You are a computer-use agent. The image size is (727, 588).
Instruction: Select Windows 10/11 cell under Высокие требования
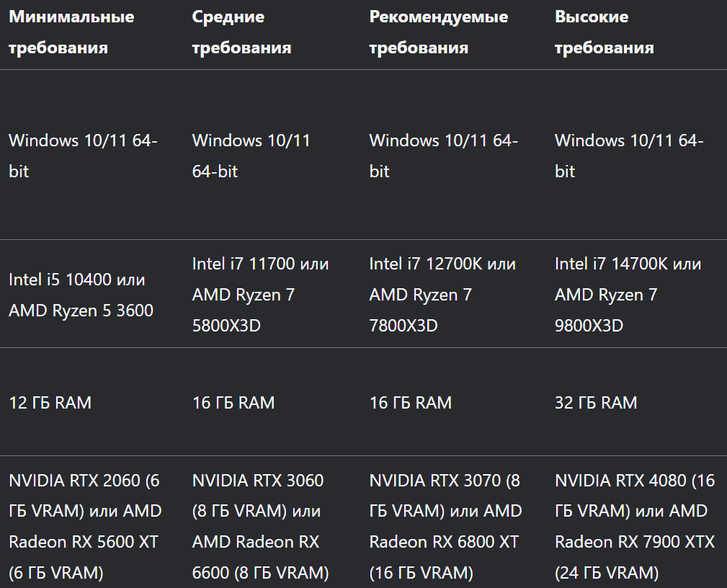click(629, 156)
